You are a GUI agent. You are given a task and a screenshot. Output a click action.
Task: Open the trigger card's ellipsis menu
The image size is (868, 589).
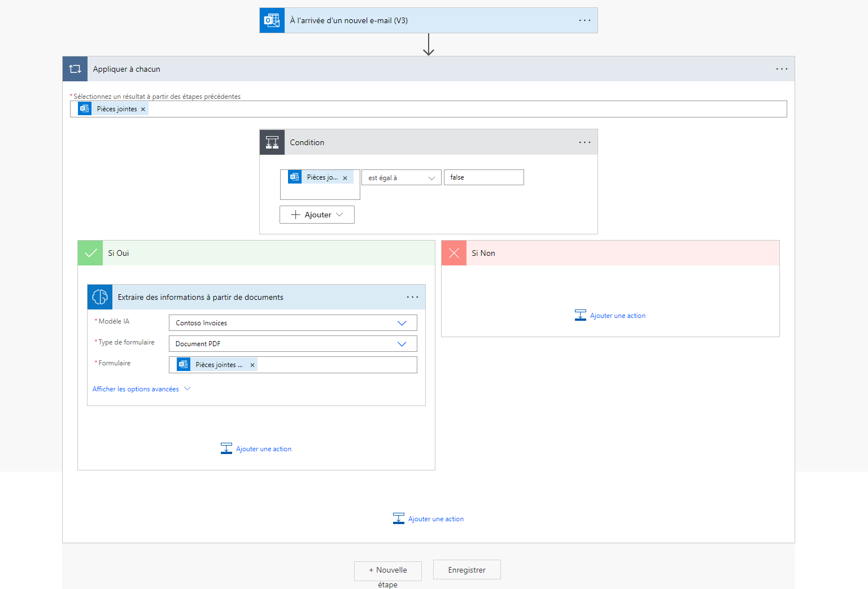[x=585, y=20]
